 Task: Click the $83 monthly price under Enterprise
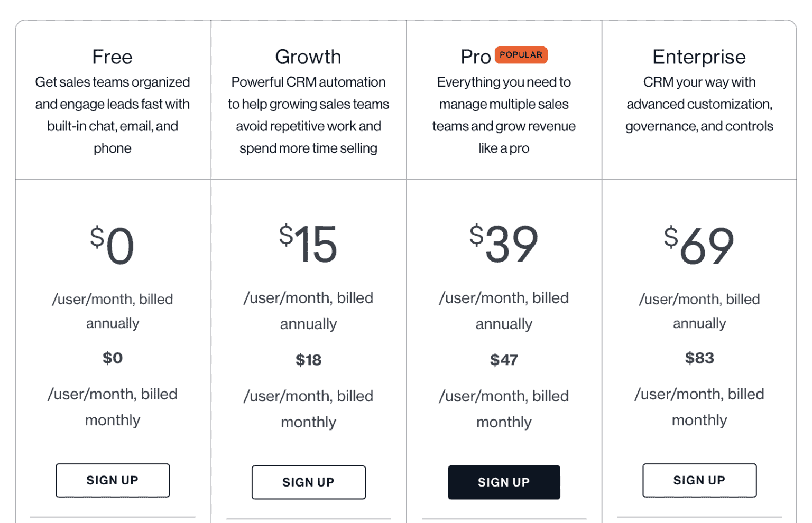pos(699,358)
